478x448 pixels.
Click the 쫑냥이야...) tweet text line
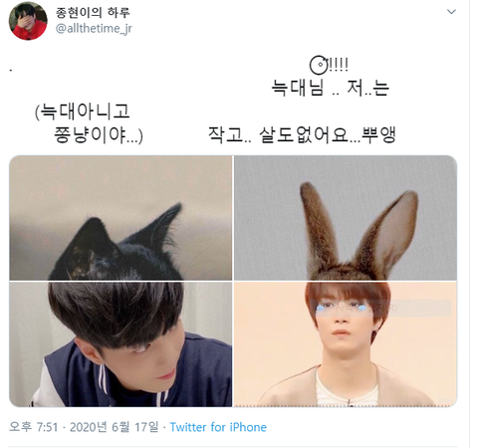point(99,135)
